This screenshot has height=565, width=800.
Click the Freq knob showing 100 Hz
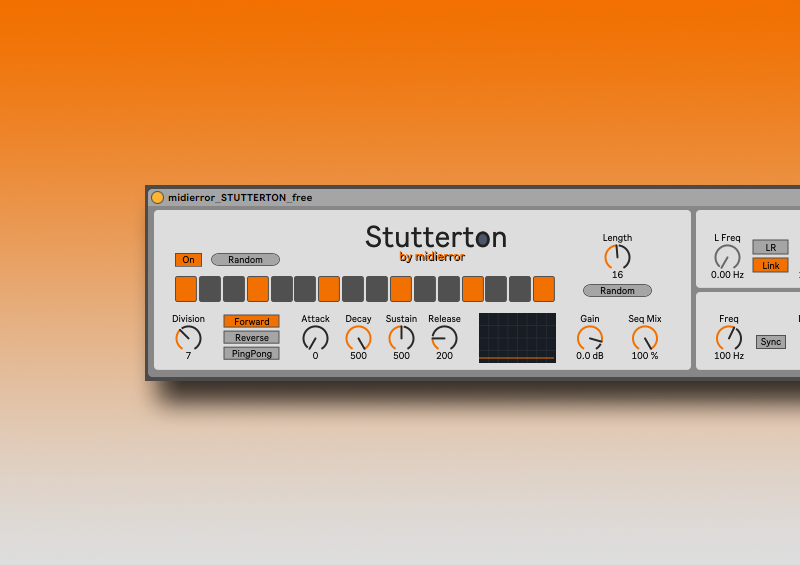coord(729,338)
